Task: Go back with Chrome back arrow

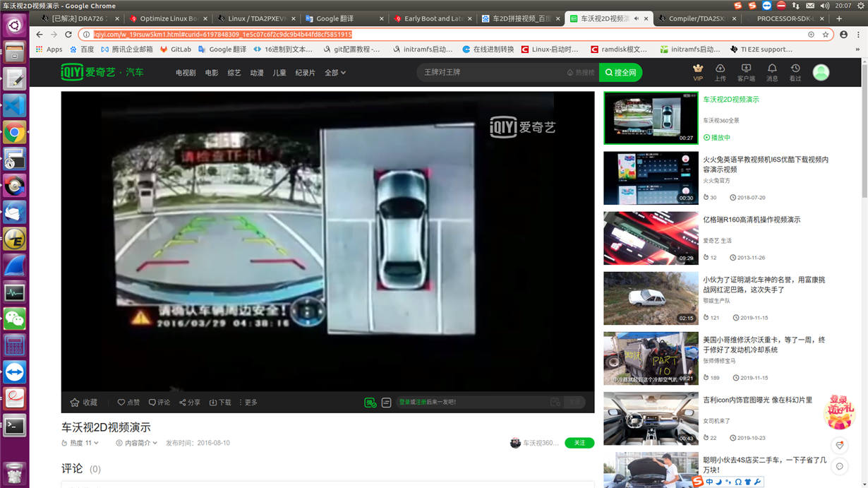Action: 40,34
